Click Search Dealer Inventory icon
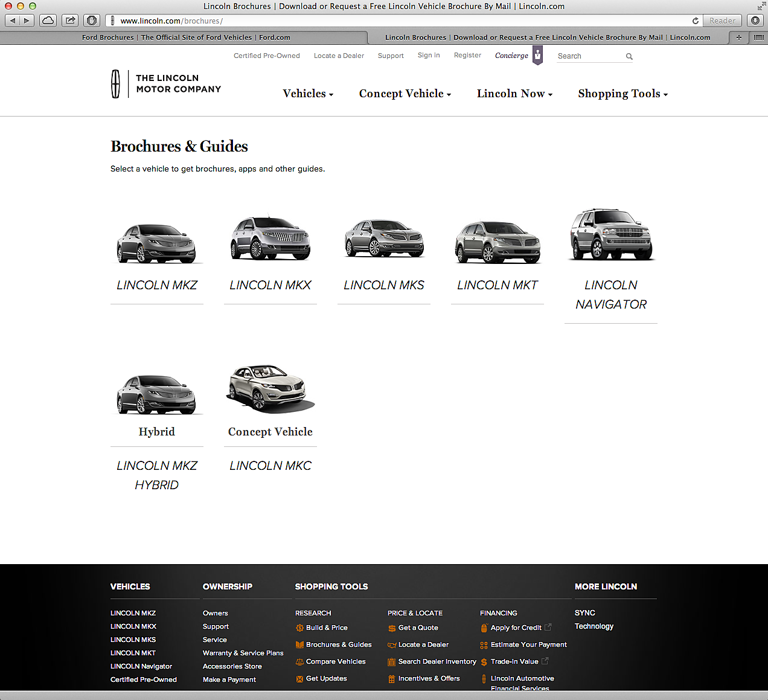 [392, 662]
